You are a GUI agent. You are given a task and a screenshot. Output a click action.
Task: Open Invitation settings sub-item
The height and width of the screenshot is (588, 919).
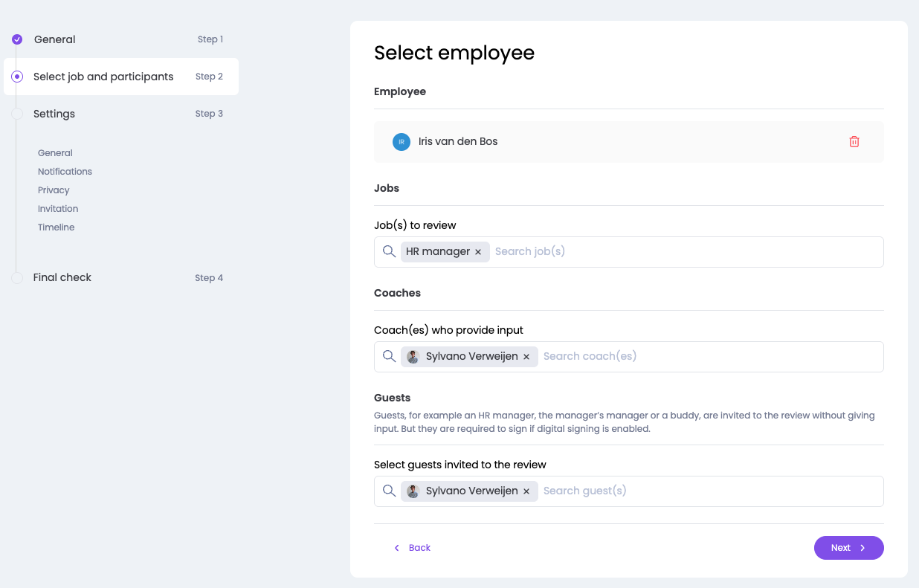coord(58,209)
